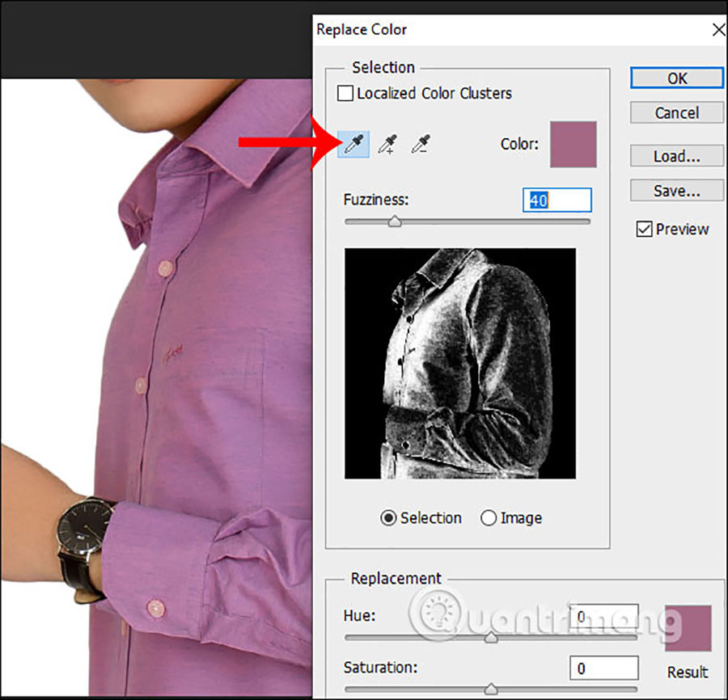Screen dimensions: 728x700
Task: Click the Hue slider handle
Action: click(490, 637)
